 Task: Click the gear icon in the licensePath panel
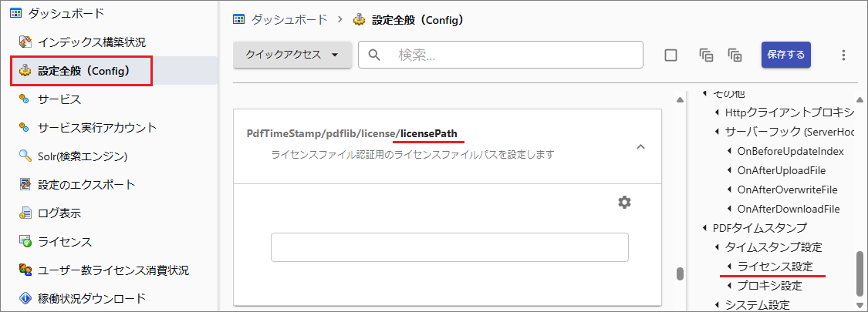[x=624, y=202]
